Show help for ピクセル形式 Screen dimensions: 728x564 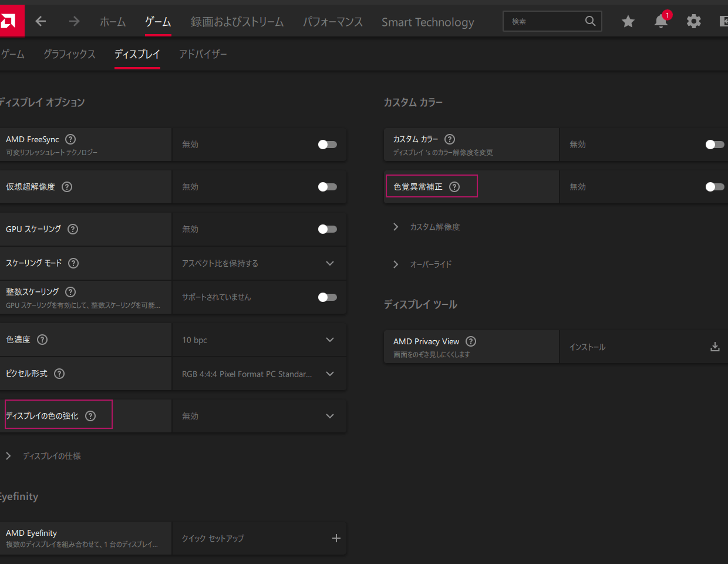(59, 374)
